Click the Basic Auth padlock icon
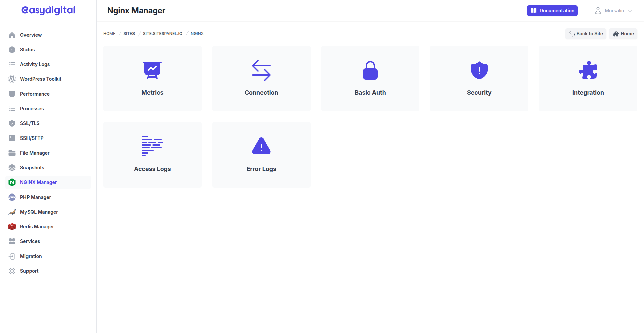This screenshot has width=644, height=333. click(x=370, y=70)
